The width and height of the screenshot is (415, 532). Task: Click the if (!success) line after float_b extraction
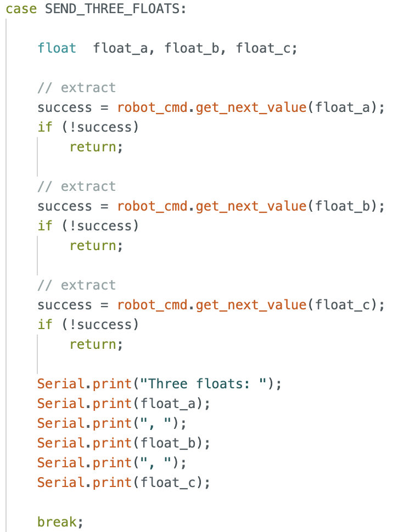88,226
